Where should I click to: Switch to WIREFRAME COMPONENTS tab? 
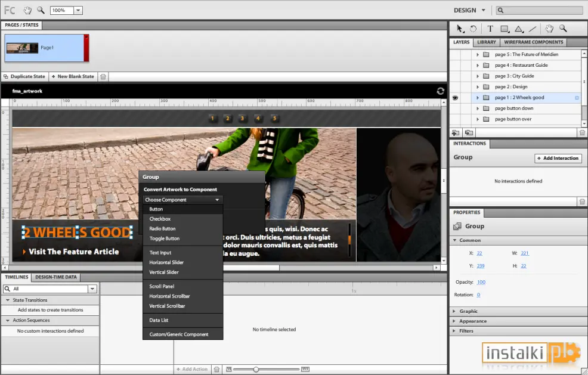(x=533, y=42)
